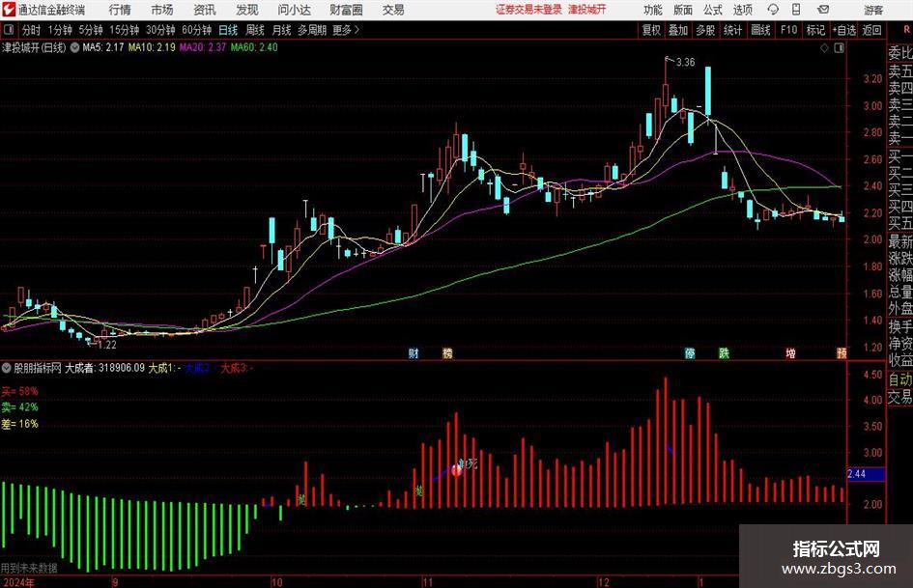Switch to 5分钟 period tab
The width and height of the screenshot is (913, 588).
[90, 30]
